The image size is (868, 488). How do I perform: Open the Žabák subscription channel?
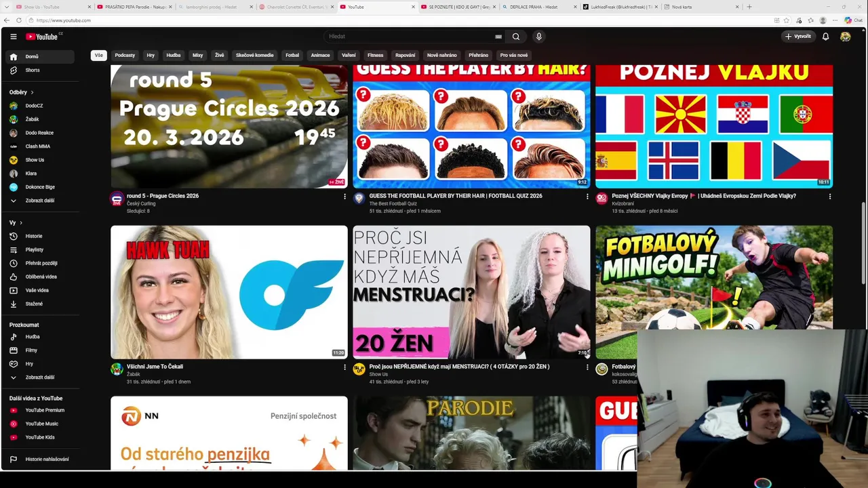41,119
